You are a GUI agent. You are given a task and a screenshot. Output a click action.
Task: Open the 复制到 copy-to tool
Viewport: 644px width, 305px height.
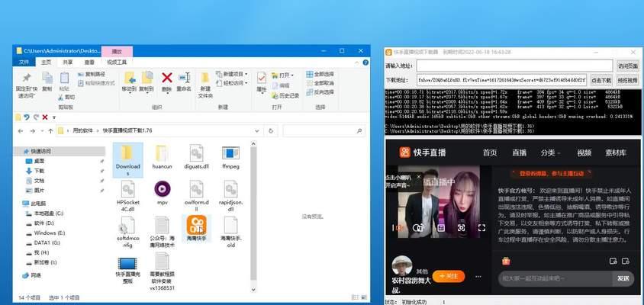click(x=147, y=82)
